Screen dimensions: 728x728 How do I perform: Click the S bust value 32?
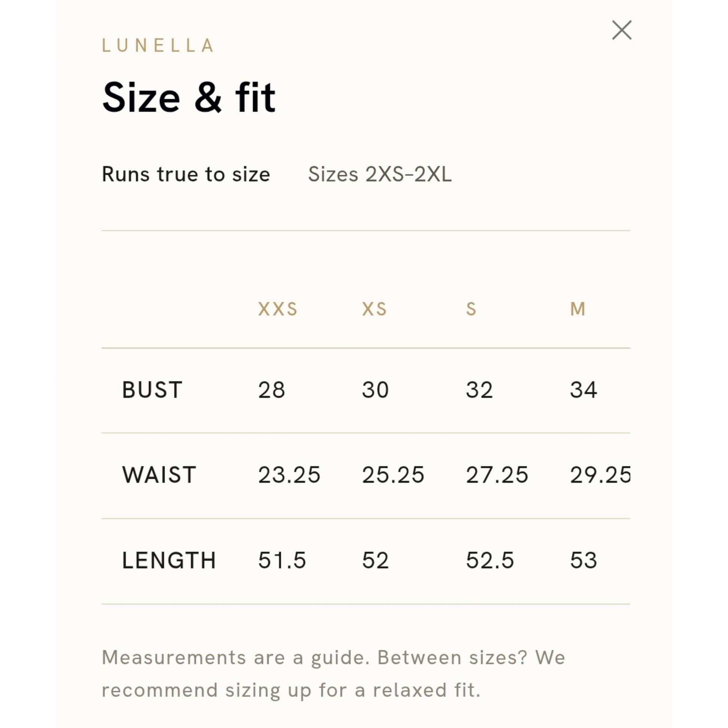coord(479,389)
